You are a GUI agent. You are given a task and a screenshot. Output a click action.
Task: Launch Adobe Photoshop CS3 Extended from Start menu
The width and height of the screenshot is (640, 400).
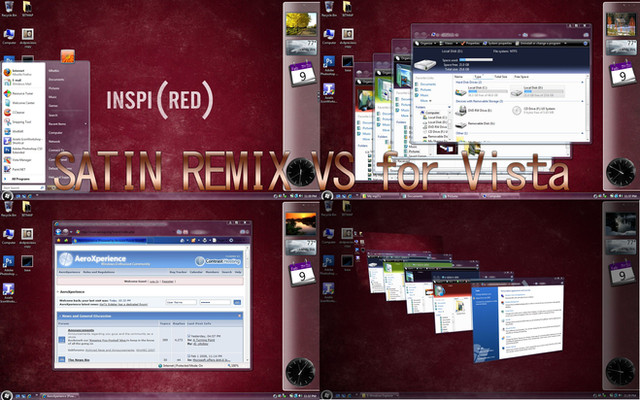[23, 150]
